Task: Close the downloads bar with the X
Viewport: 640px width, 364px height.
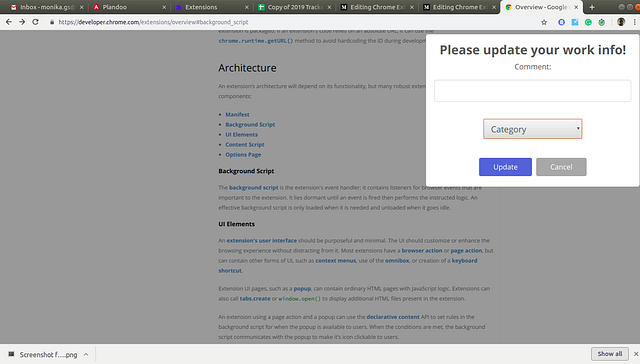Action: tap(636, 354)
